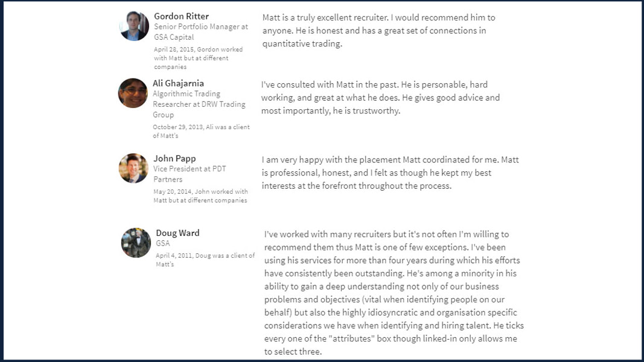Image resolution: width=644 pixels, height=362 pixels.
Task: Click Gordon's 'truly excellent recruiter' recommendation text
Action: click(378, 30)
